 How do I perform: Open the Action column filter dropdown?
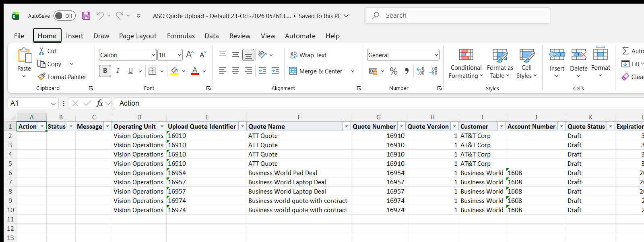coord(42,127)
